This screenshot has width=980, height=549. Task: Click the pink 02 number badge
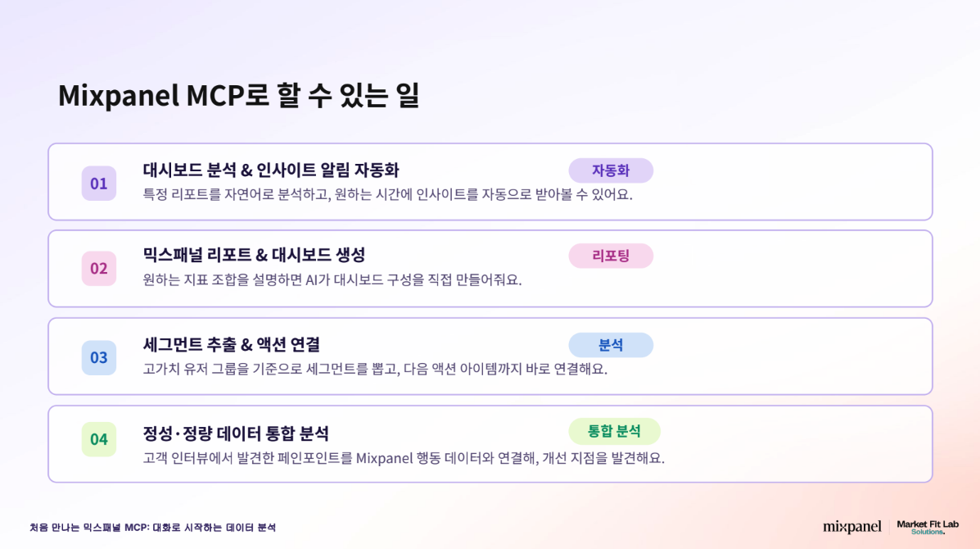click(x=99, y=268)
